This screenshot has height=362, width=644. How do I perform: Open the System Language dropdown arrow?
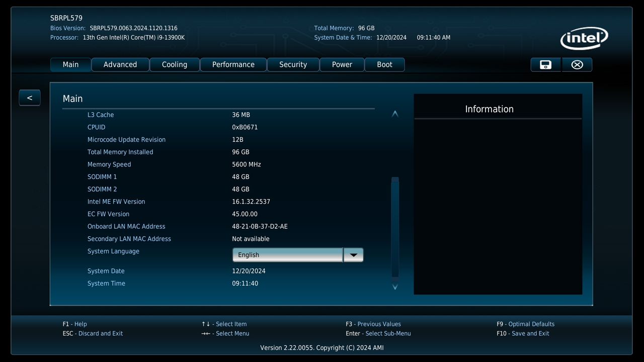[x=353, y=255]
